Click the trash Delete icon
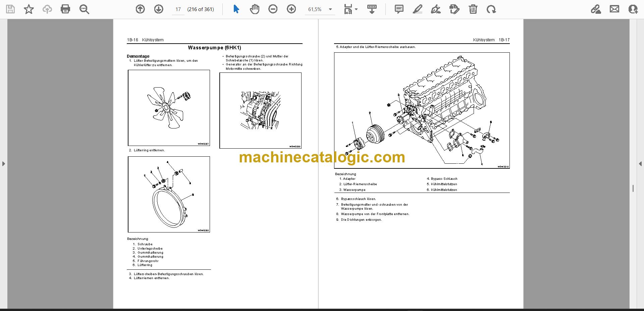The height and width of the screenshot is (311, 644). coord(473,9)
